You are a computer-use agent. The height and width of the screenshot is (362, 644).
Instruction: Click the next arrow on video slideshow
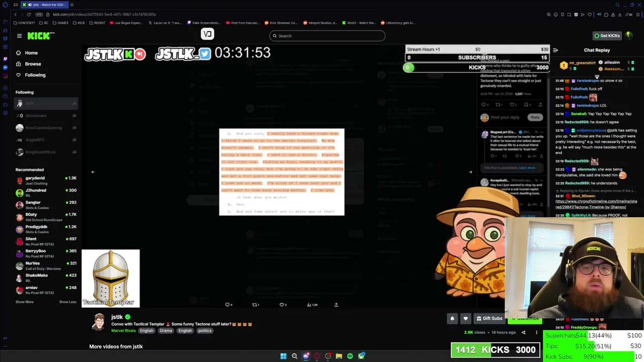(470, 172)
